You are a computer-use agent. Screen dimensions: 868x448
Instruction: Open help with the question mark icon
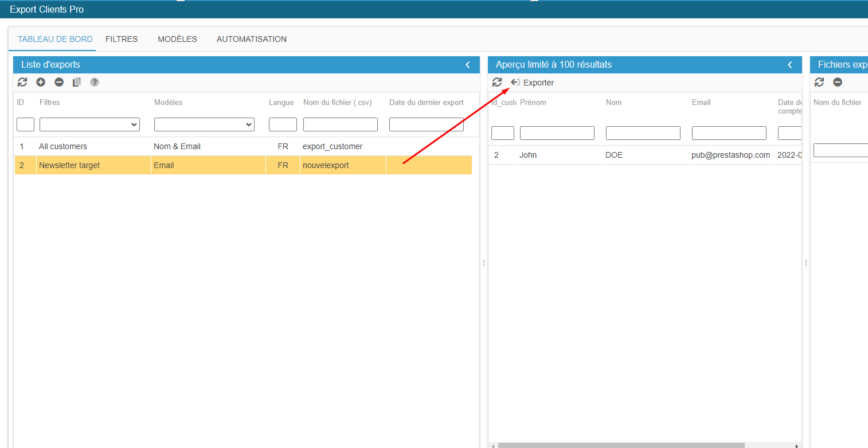click(x=95, y=82)
